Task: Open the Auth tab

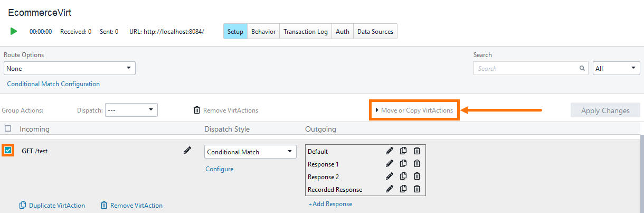Action: (343, 31)
